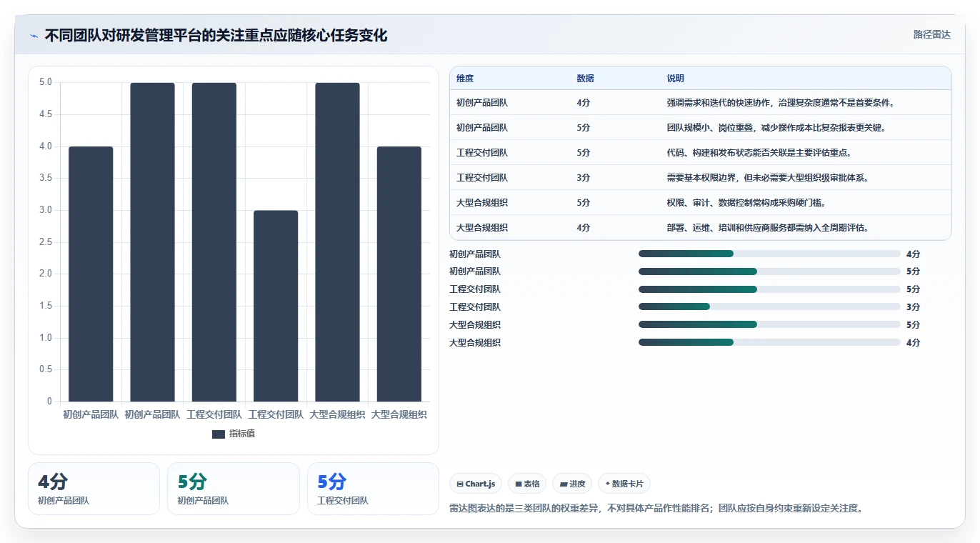980x543 pixels.
Task: Click 大型合规组织 in the 权限、审计 table row
Action: click(482, 203)
